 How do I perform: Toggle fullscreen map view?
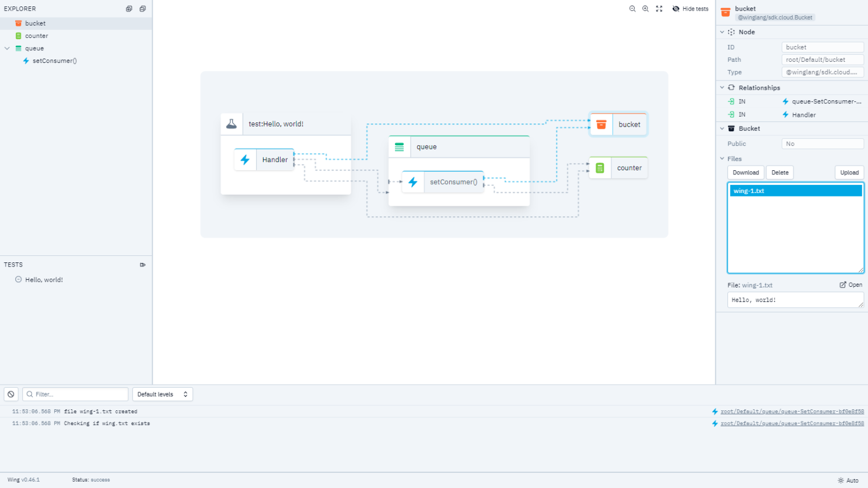[x=659, y=9]
